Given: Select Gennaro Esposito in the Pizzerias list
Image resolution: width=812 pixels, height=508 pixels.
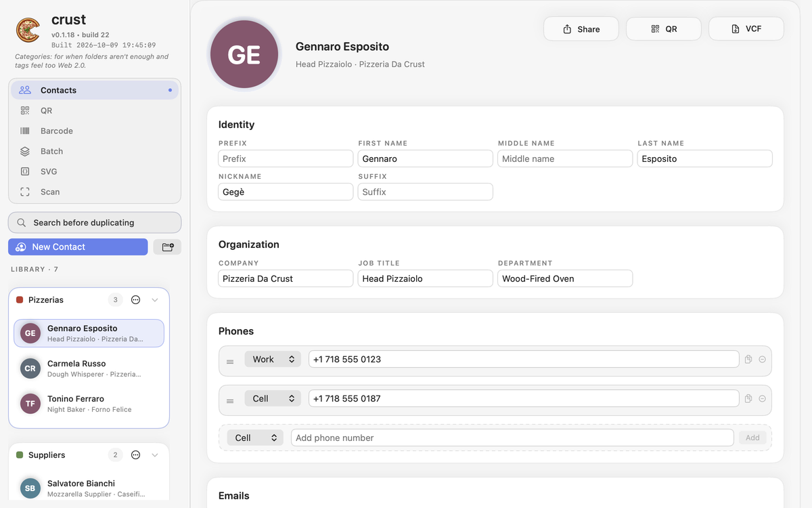Looking at the screenshot, I should click(89, 333).
